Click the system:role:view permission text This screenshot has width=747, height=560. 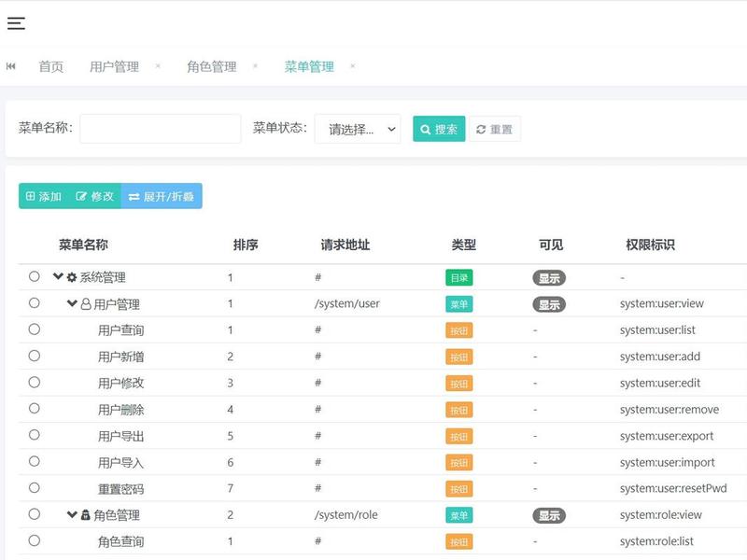click(x=661, y=515)
